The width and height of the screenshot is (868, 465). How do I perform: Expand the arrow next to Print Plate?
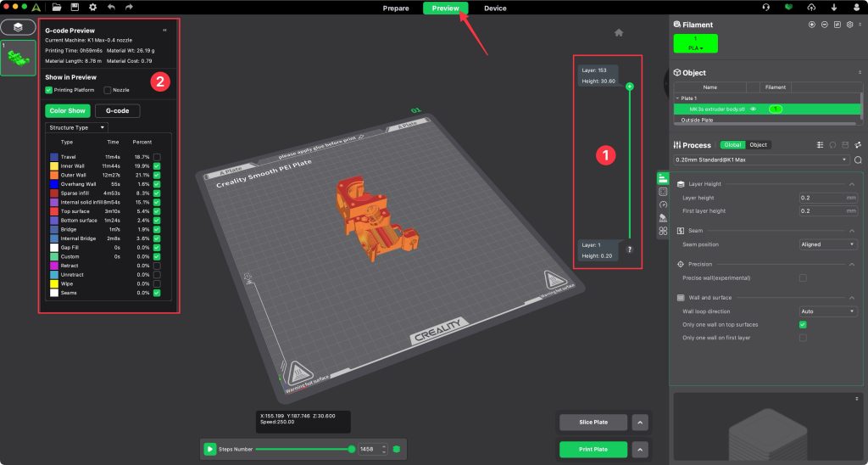click(x=640, y=450)
